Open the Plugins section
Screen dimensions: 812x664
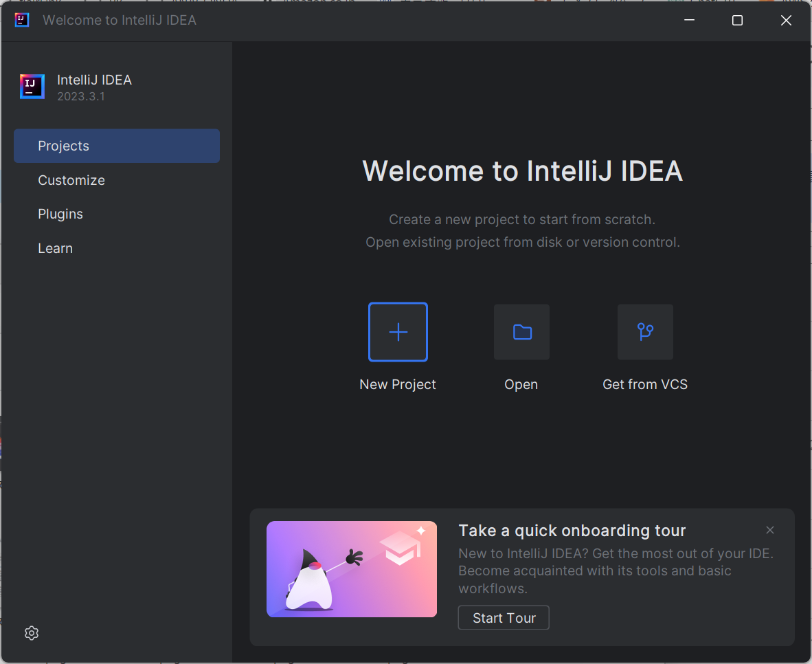60,214
